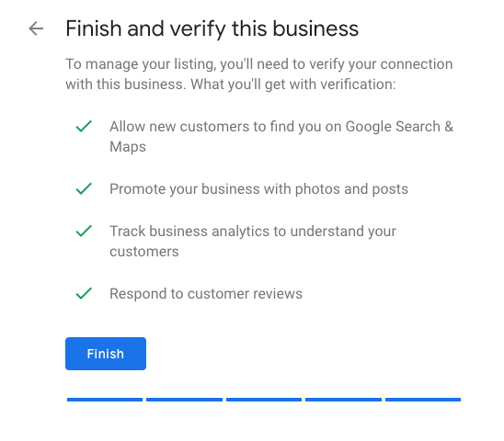
Task: Click the word customers under analytics item
Action: [144, 252]
